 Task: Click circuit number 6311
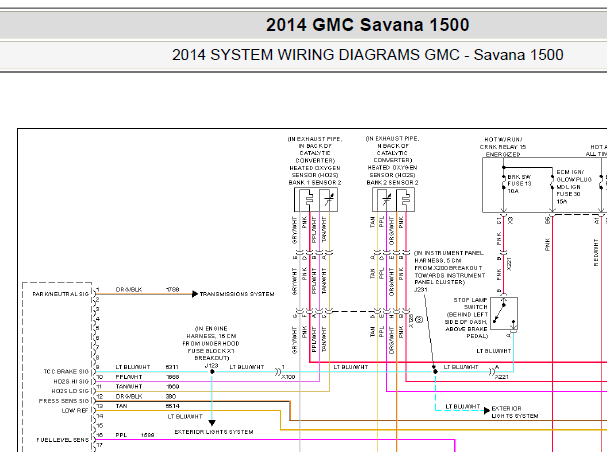[x=172, y=367]
